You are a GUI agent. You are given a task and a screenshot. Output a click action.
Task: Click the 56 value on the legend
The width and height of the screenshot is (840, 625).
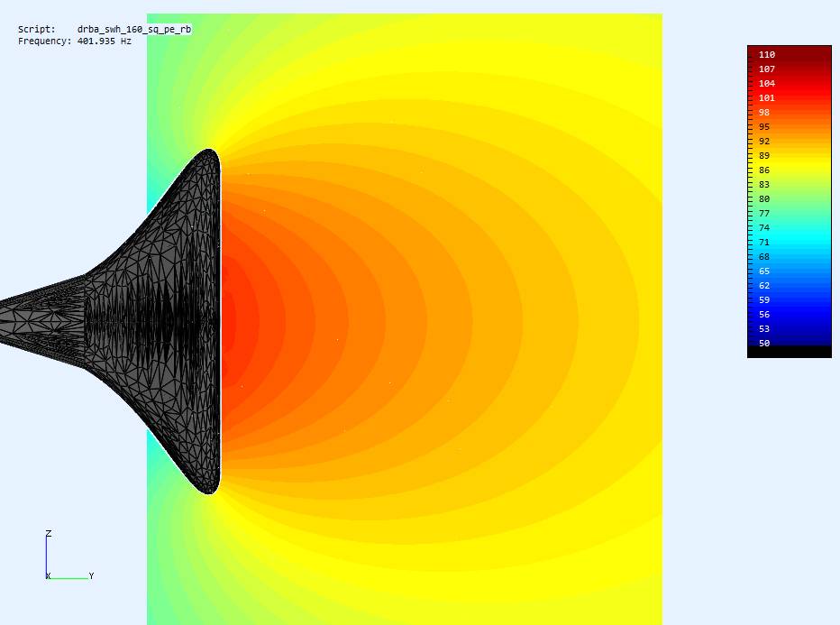click(764, 315)
